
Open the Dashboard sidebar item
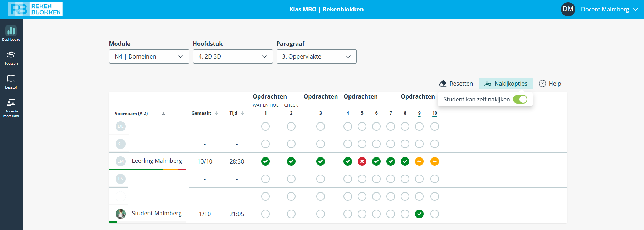11,34
